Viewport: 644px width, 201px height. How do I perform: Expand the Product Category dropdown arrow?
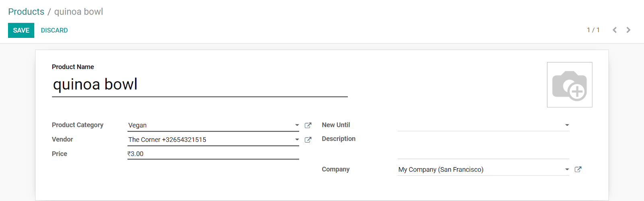297,125
